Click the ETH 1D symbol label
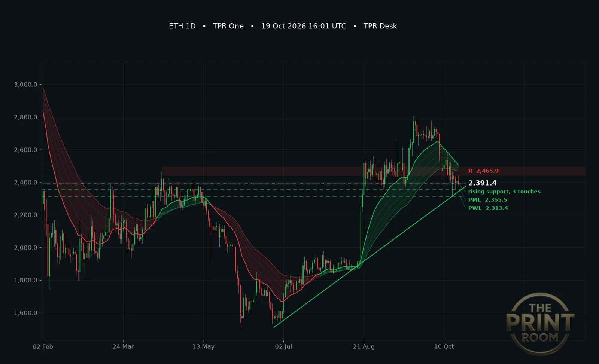This screenshot has height=364, width=599. 182,26
